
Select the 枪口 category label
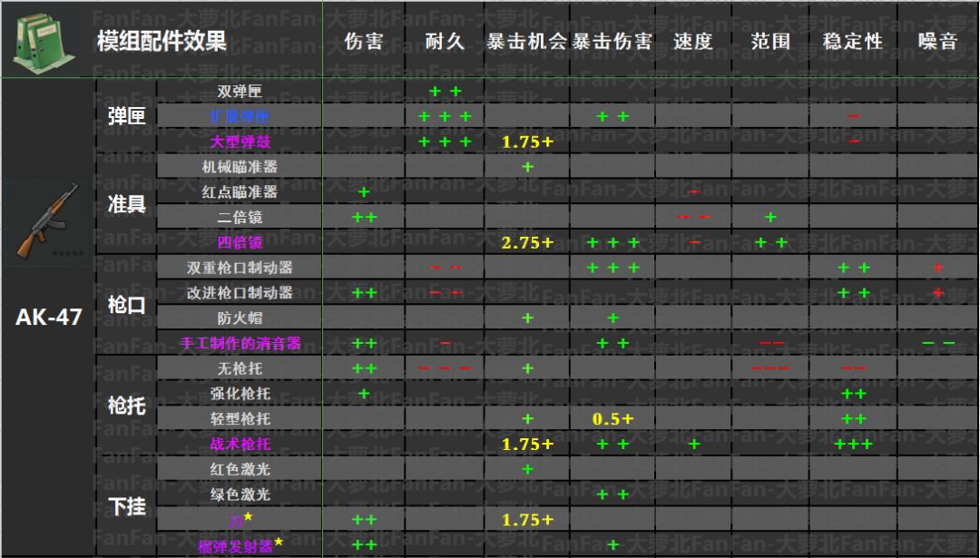point(126,305)
